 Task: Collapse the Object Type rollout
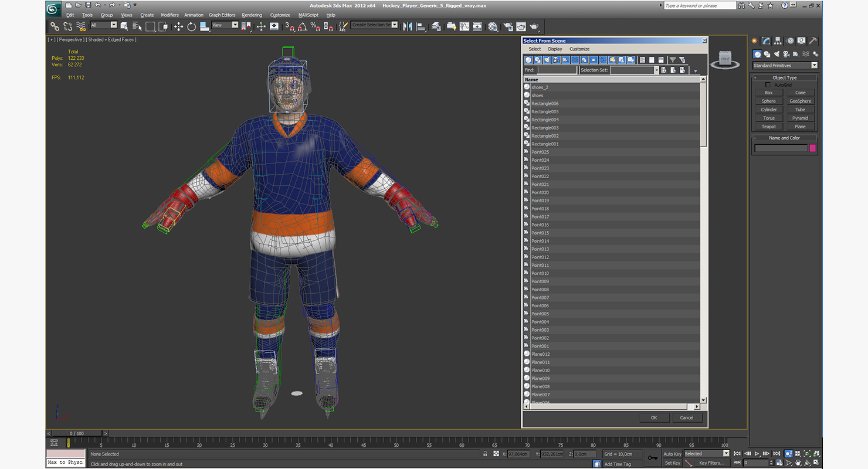click(x=784, y=77)
